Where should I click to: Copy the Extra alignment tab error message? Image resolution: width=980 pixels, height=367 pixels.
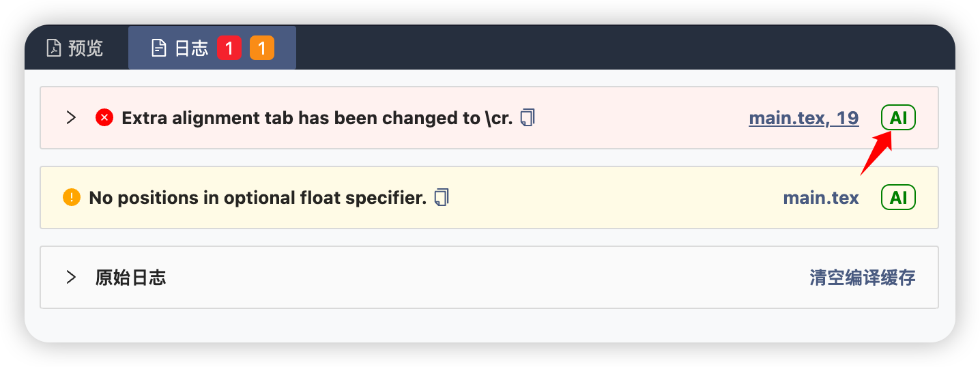(528, 118)
